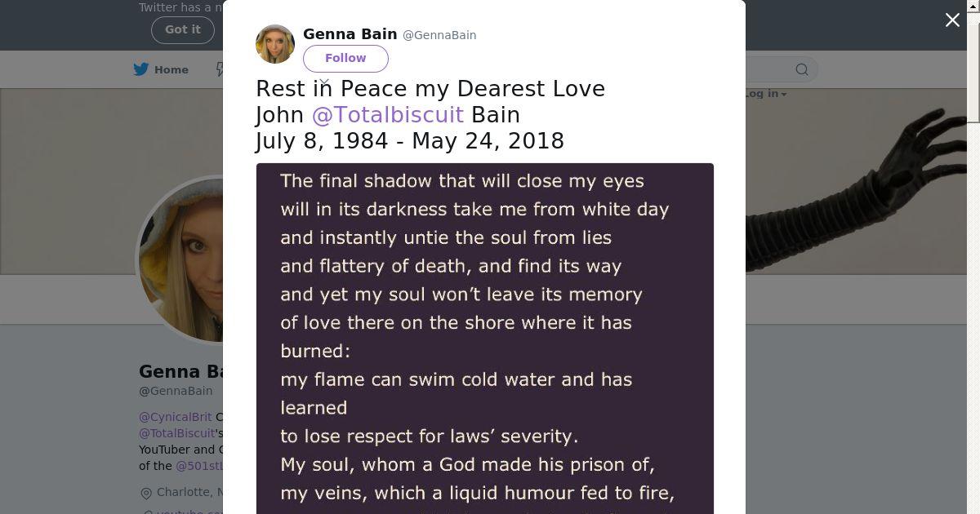Click the Genna Bain name in tweet header
This screenshot has height=514, width=980.
point(350,34)
